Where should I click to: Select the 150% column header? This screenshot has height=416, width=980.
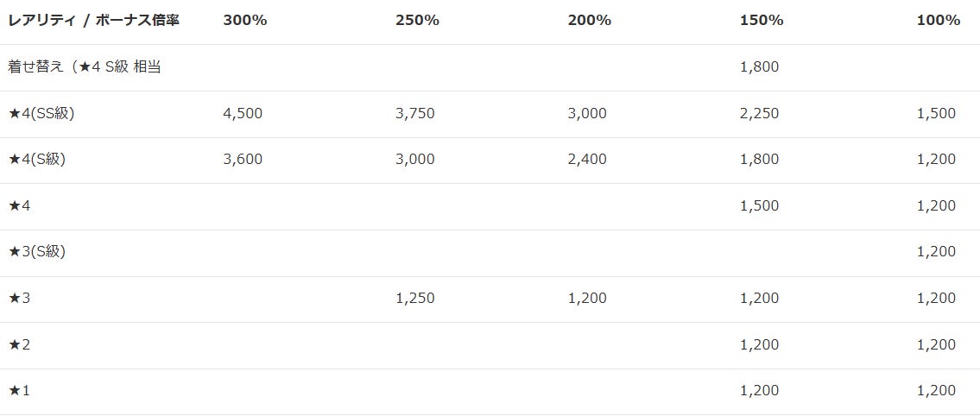pyautogui.click(x=762, y=21)
